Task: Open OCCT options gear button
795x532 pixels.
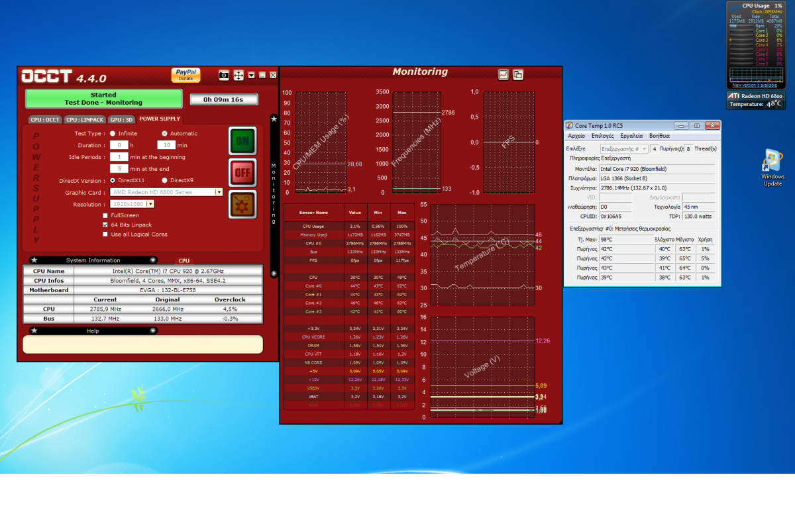Action: (242, 205)
